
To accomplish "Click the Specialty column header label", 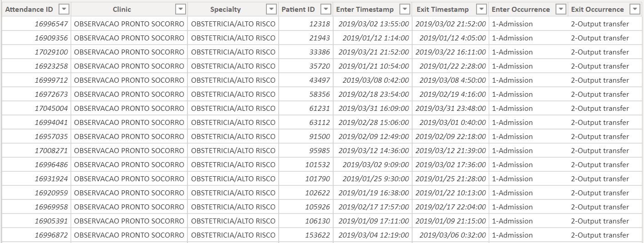I will coord(226,9).
